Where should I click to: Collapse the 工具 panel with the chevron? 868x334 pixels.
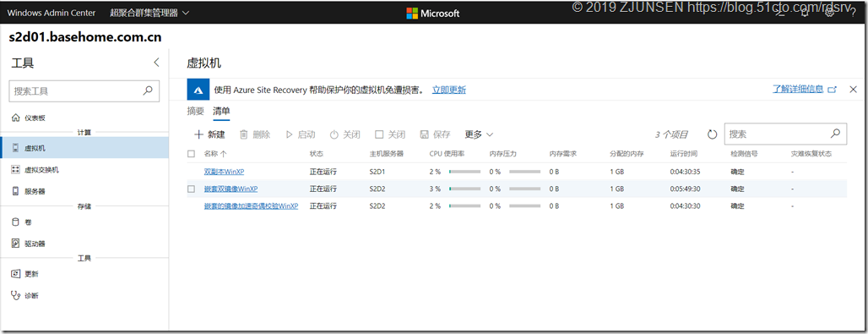click(157, 62)
